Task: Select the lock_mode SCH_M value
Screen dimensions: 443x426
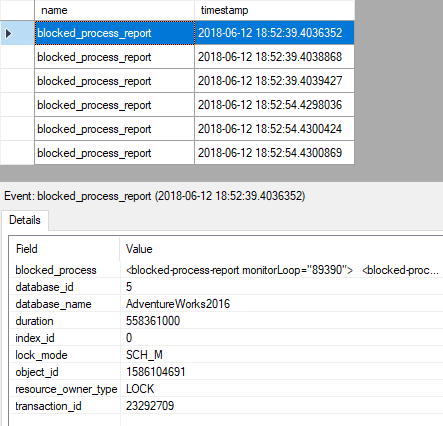Action: pos(144,355)
